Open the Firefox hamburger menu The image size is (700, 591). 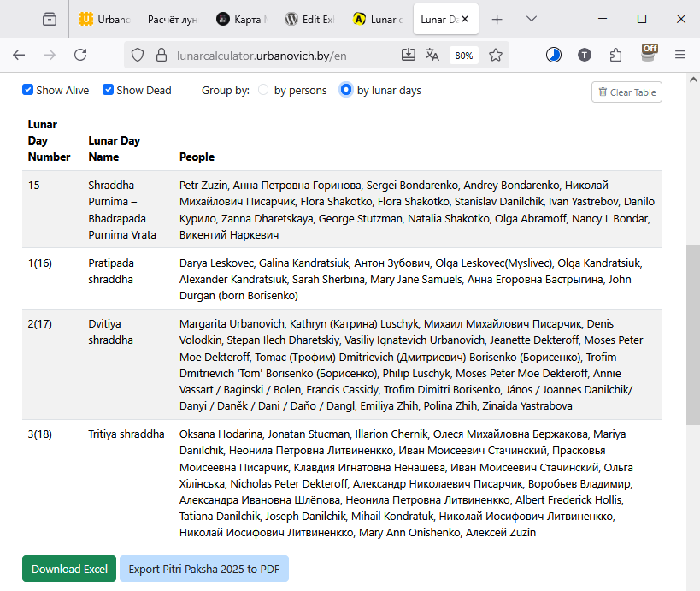(x=680, y=55)
